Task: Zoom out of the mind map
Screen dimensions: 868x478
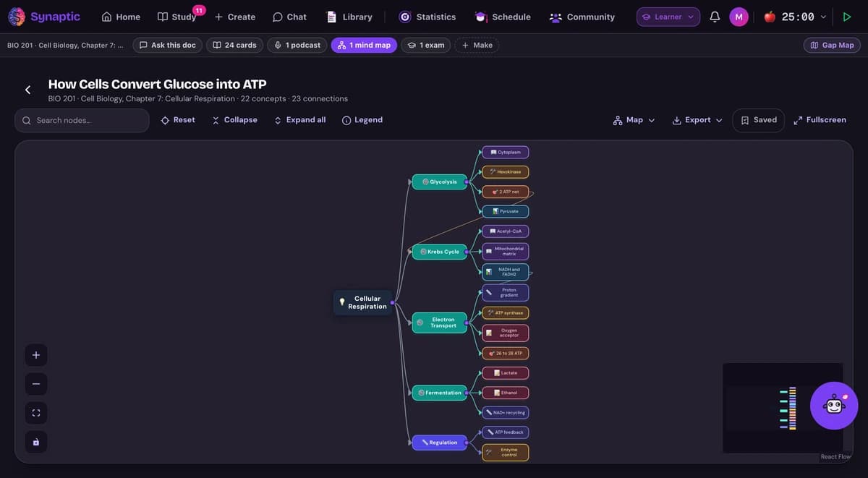Action: [36, 384]
